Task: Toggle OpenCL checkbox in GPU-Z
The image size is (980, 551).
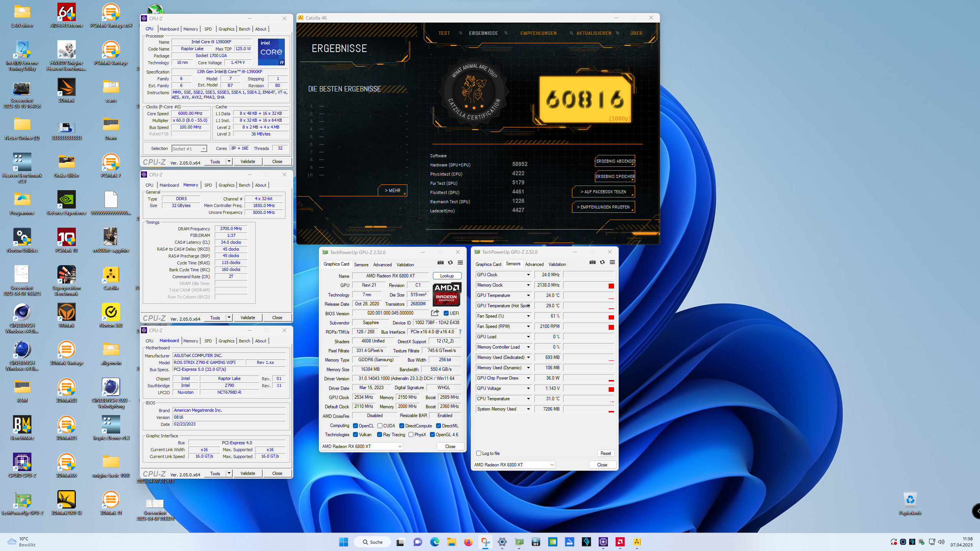Action: [x=355, y=425]
